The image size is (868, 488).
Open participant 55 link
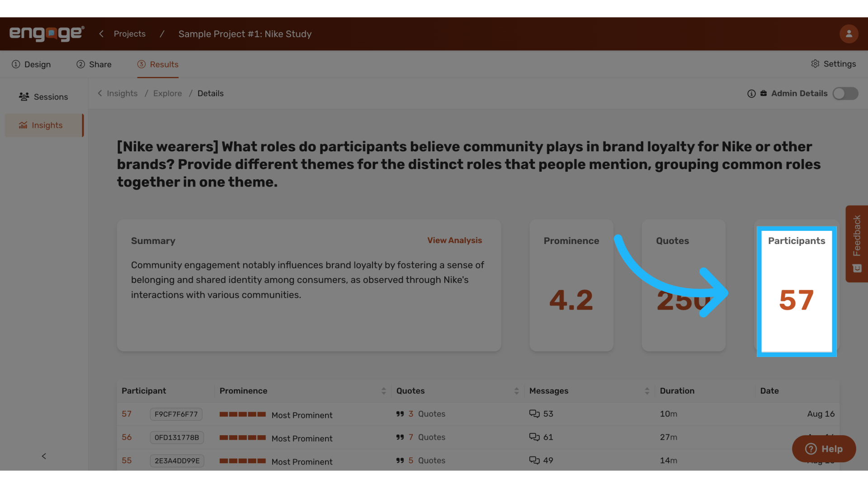coord(127,460)
